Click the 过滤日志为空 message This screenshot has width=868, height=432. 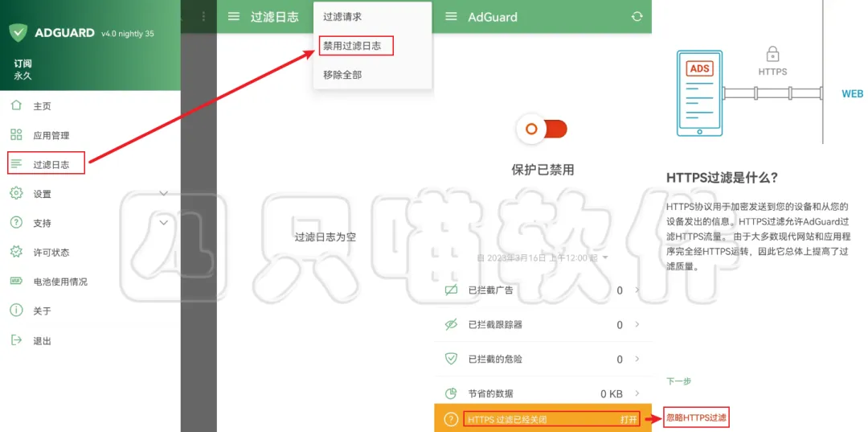pyautogui.click(x=325, y=237)
